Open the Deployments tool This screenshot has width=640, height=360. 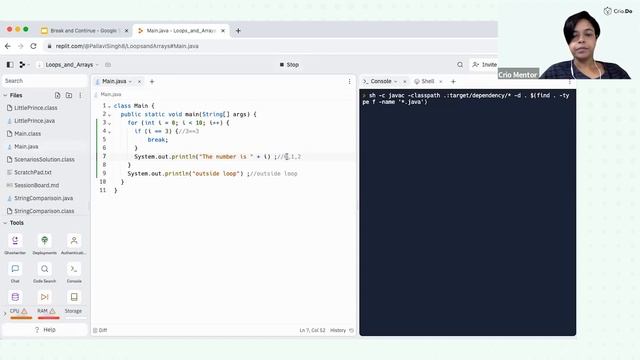pyautogui.click(x=44, y=244)
